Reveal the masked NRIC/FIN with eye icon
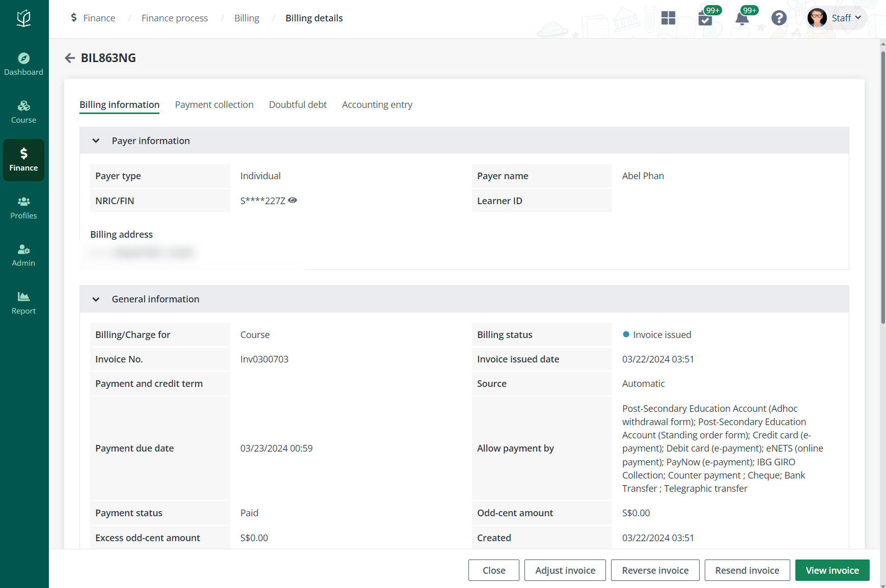 [x=292, y=200]
